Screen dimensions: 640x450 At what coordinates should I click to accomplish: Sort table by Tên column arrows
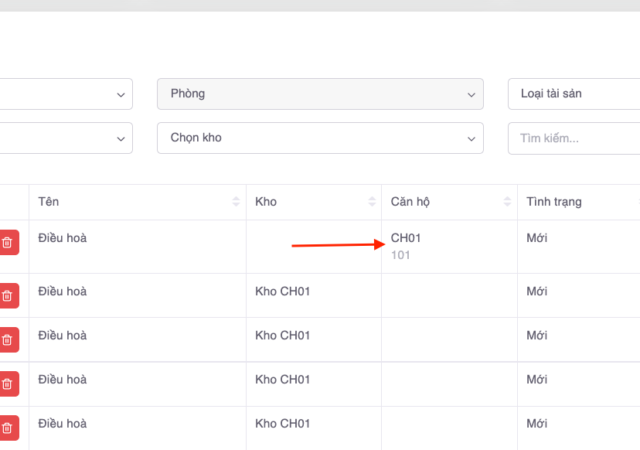click(236, 202)
